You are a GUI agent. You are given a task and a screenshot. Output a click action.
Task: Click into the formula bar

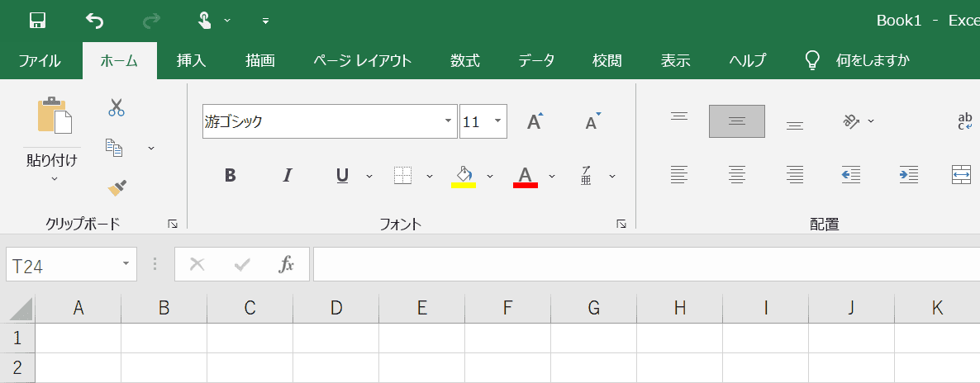click(x=646, y=265)
